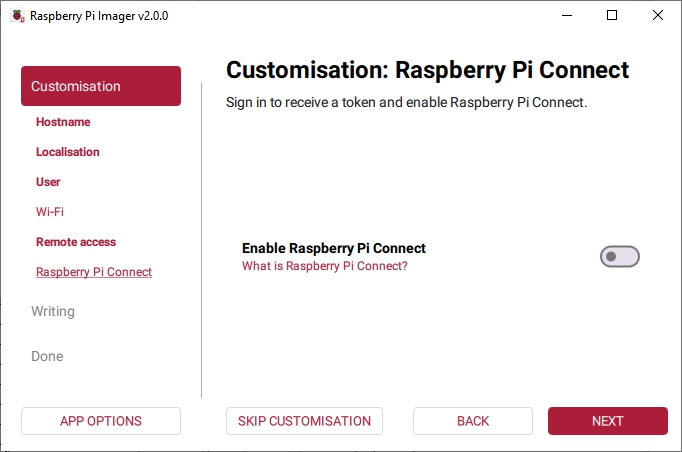
Task: Close the Raspberry Pi Imager window
Action: pyautogui.click(x=658, y=16)
